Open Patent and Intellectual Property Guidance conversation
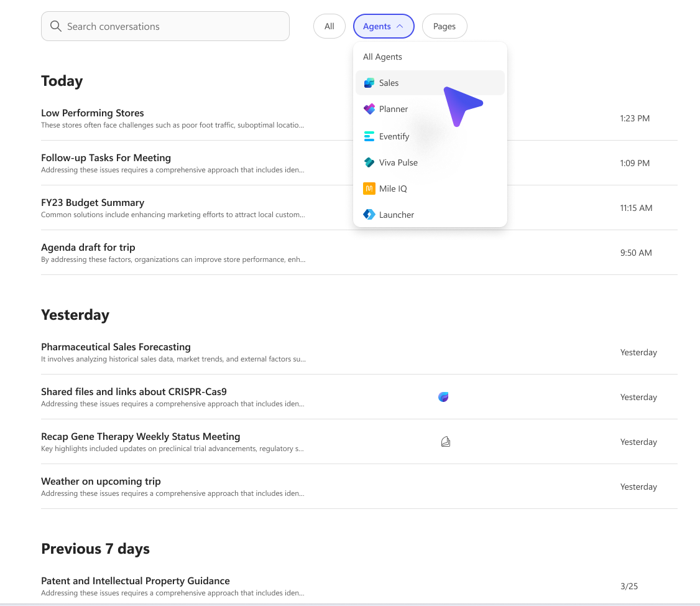700x606 pixels. [x=136, y=581]
